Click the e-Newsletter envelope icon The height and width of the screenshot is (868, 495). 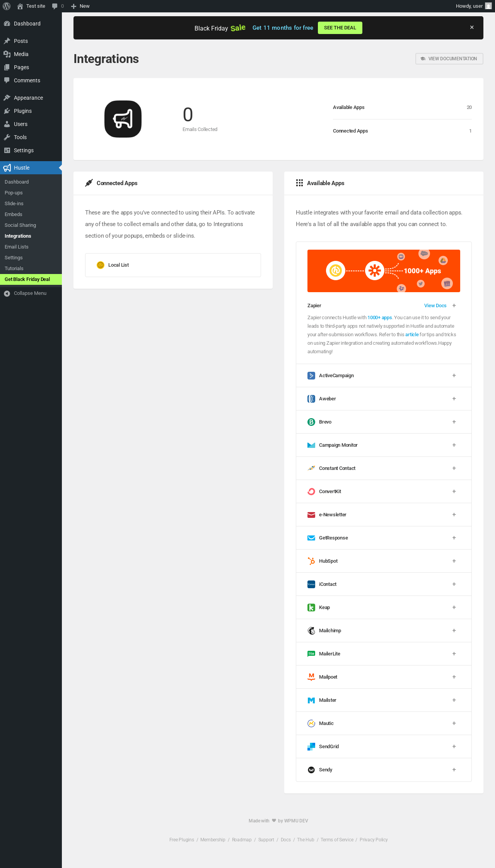(311, 515)
